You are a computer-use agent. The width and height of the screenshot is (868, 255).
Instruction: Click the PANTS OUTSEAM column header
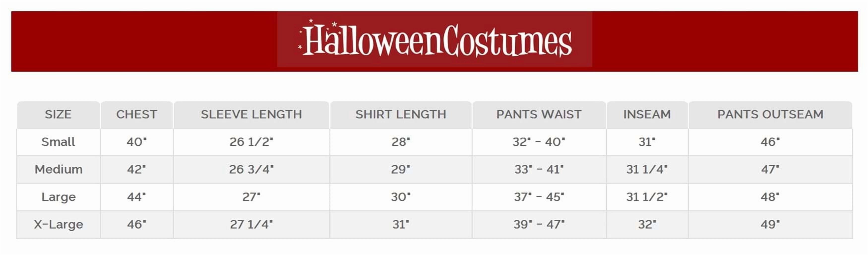tap(770, 114)
